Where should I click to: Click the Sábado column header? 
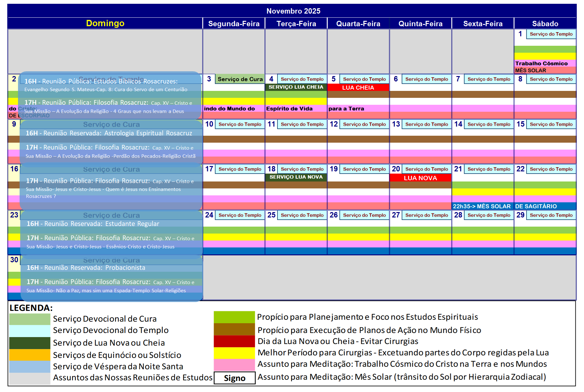545,23
